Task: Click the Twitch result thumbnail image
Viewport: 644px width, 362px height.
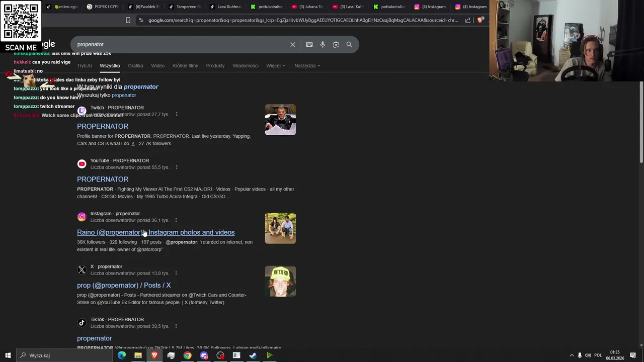Action: pos(280,120)
